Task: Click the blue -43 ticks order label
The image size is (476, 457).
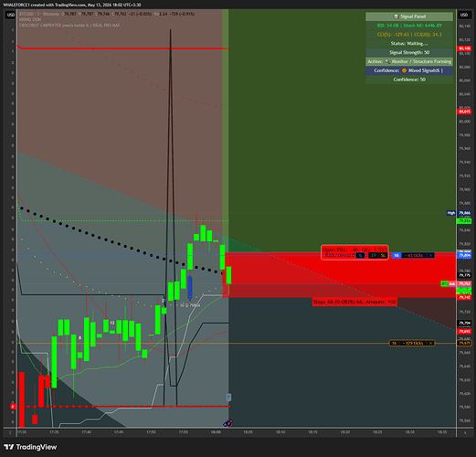Action: pos(414,255)
